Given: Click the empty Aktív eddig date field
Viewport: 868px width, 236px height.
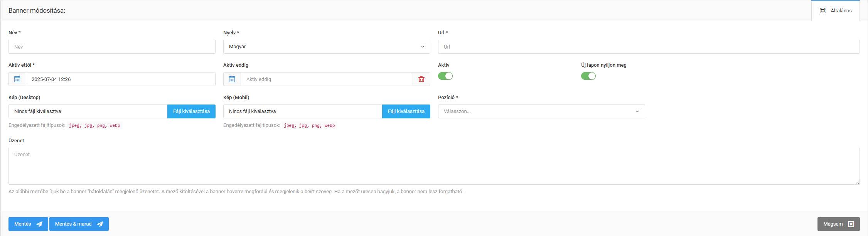Looking at the screenshot, I should (326, 79).
